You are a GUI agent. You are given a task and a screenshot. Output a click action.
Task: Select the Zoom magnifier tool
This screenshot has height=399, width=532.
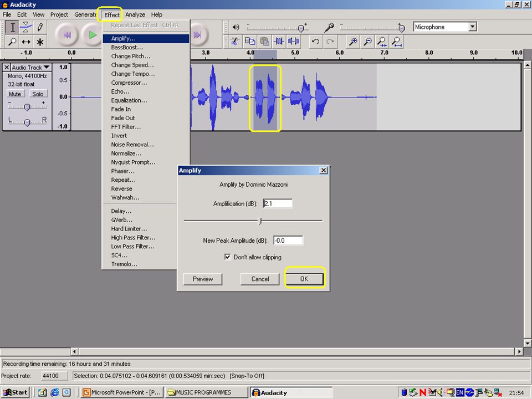[12, 42]
